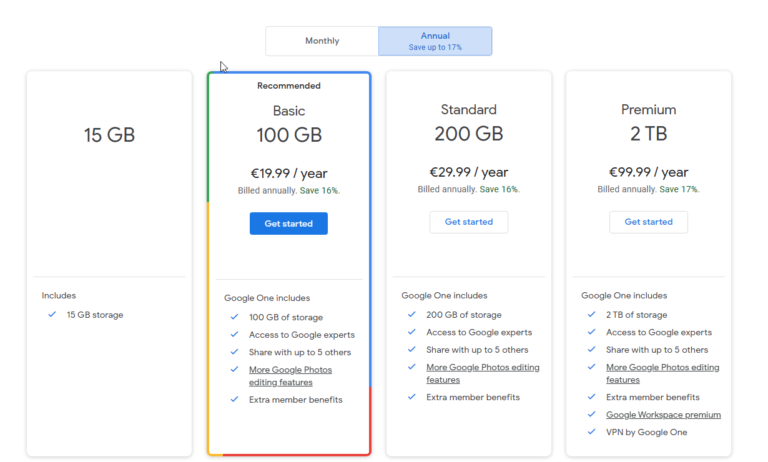Click the Premium €99.99 / year price

pos(648,172)
